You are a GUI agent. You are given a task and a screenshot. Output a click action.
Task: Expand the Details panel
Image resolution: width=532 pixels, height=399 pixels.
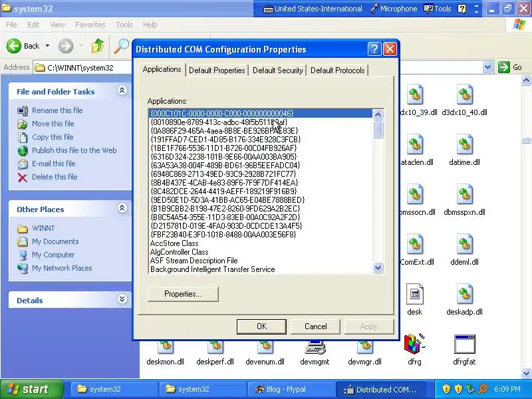click(x=122, y=299)
